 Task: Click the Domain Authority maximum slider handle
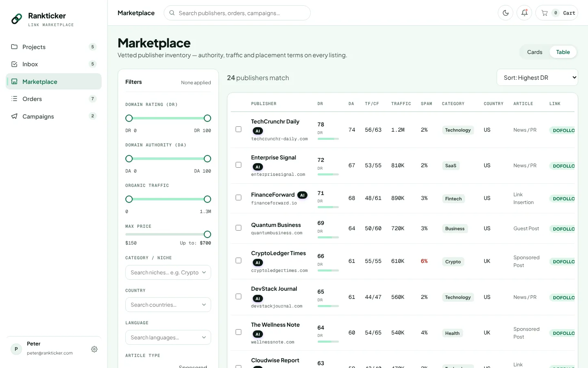tap(207, 159)
